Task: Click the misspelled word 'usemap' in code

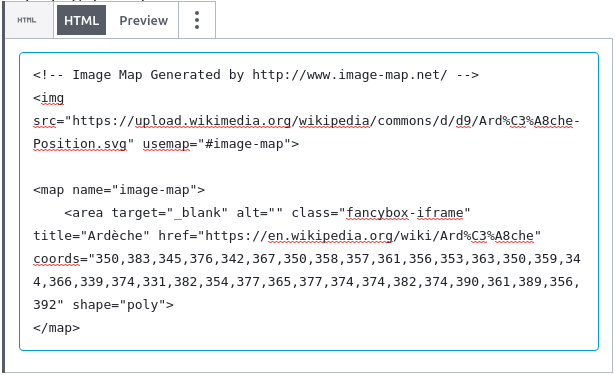Action: coord(166,144)
